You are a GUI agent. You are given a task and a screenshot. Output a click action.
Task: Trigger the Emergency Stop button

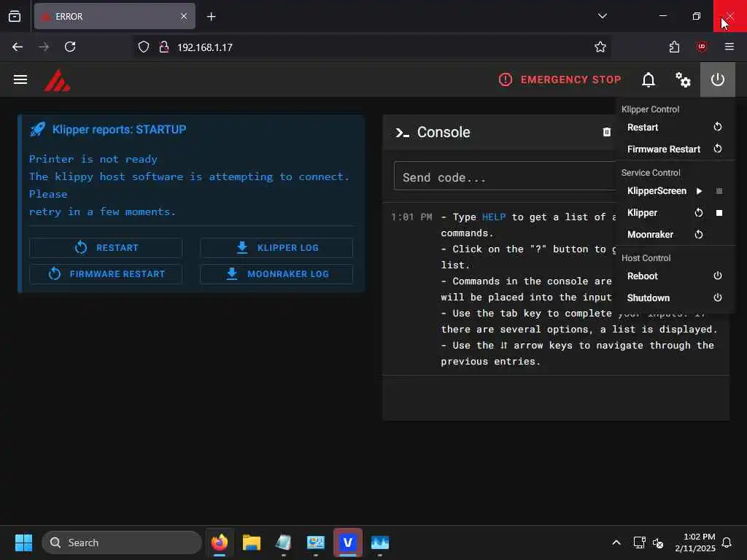coord(560,79)
